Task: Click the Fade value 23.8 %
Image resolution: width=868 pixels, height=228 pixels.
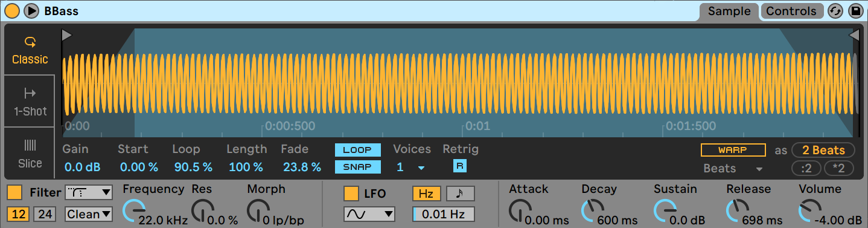Action: [301, 167]
